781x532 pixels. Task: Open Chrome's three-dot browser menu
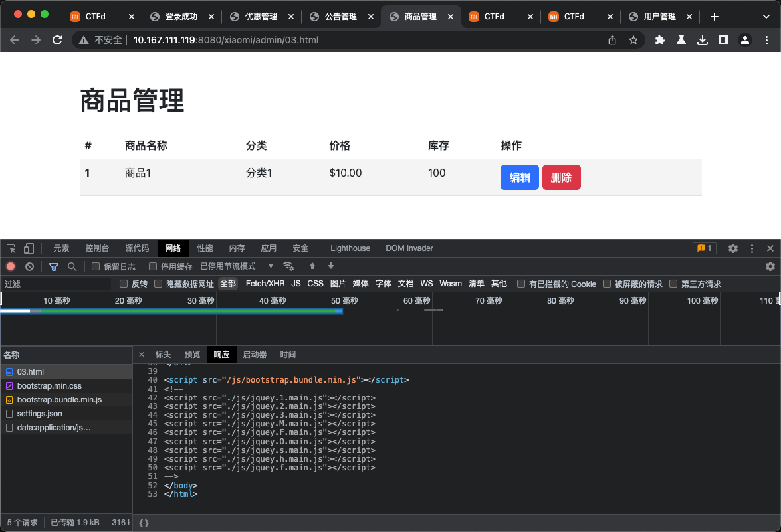[768, 39]
